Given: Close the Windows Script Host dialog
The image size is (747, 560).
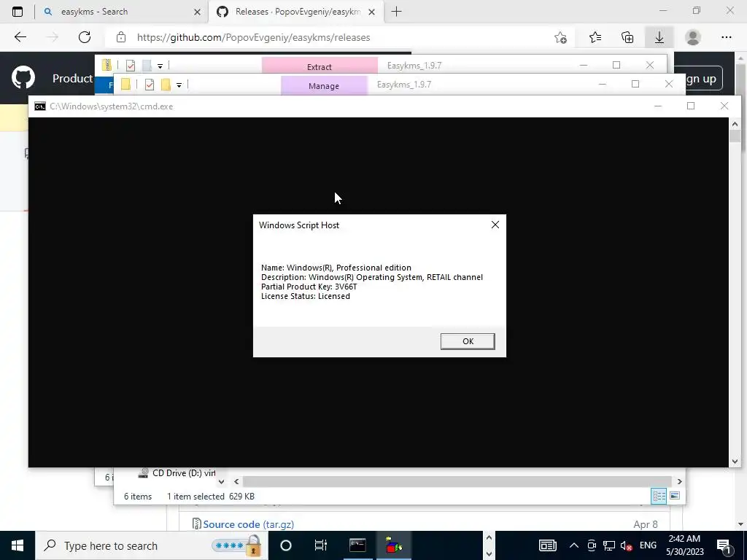Looking at the screenshot, I should pyautogui.click(x=495, y=225).
